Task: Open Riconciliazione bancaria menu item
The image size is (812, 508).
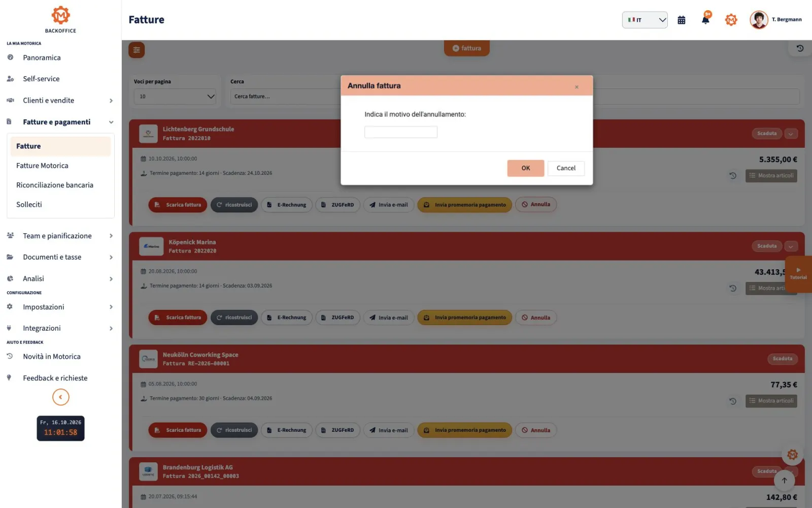Action: coord(55,185)
